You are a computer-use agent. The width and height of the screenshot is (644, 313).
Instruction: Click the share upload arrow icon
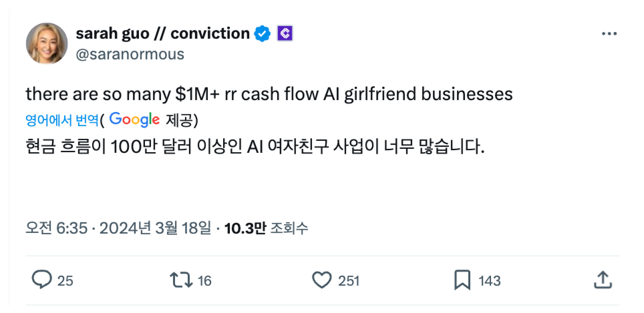click(603, 280)
